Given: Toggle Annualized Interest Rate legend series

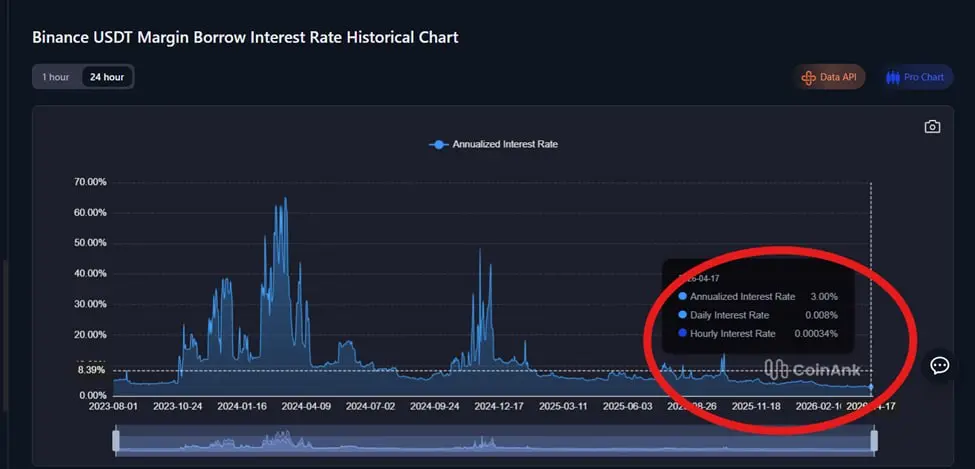Looking at the screenshot, I should (x=493, y=144).
